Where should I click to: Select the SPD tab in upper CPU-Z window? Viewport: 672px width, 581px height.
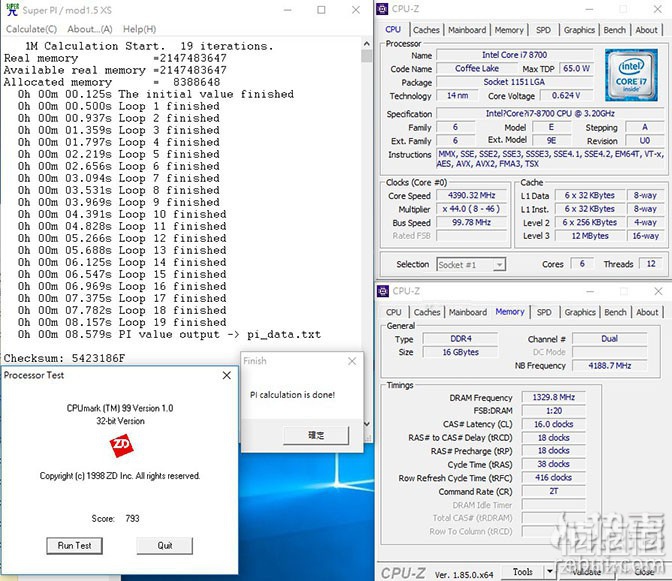coord(543,30)
